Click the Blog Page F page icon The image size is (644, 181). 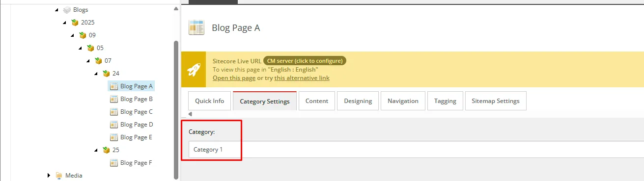pos(114,163)
